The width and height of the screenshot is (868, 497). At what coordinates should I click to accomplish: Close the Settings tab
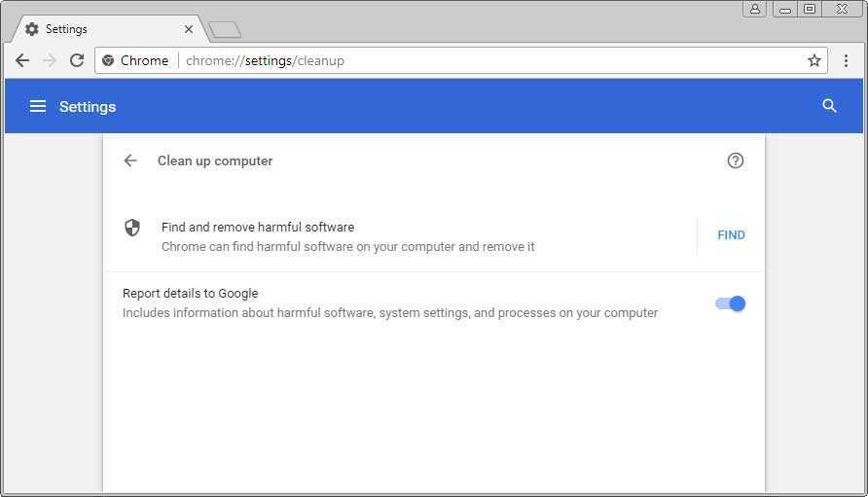189,29
